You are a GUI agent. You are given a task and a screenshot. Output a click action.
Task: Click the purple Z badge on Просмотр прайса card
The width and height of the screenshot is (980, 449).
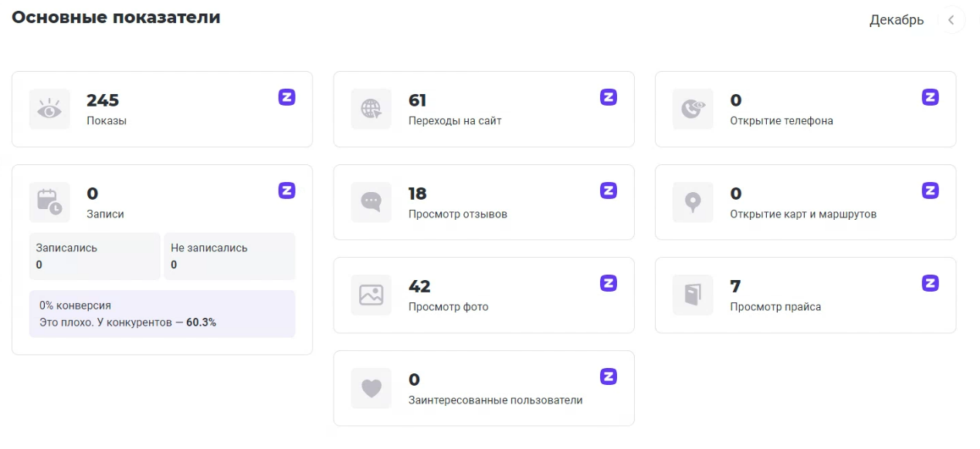pyautogui.click(x=930, y=283)
